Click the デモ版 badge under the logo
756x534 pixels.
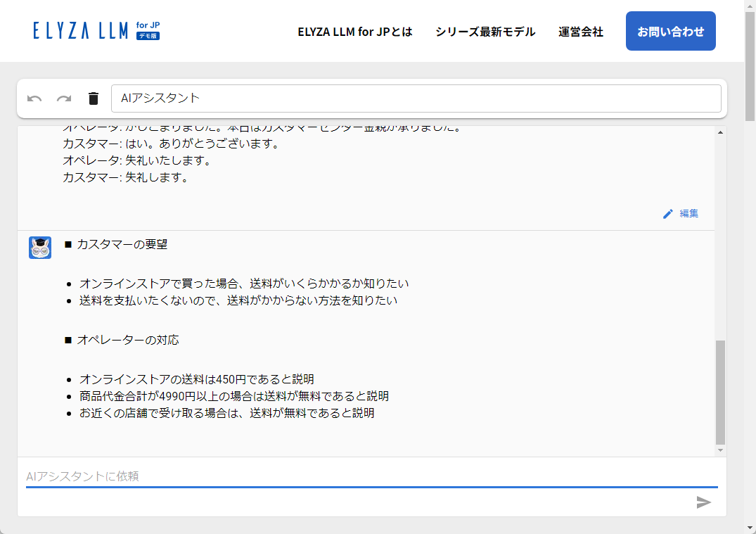(148, 36)
